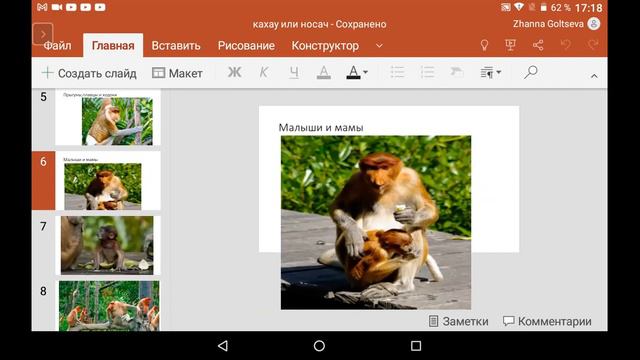This screenshot has width=640, height=360.
Task: Open the Заметки notes pane
Action: 458,322
